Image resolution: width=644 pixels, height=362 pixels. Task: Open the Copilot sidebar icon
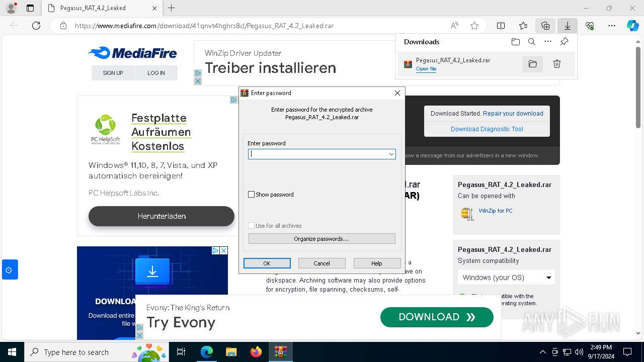(x=633, y=26)
